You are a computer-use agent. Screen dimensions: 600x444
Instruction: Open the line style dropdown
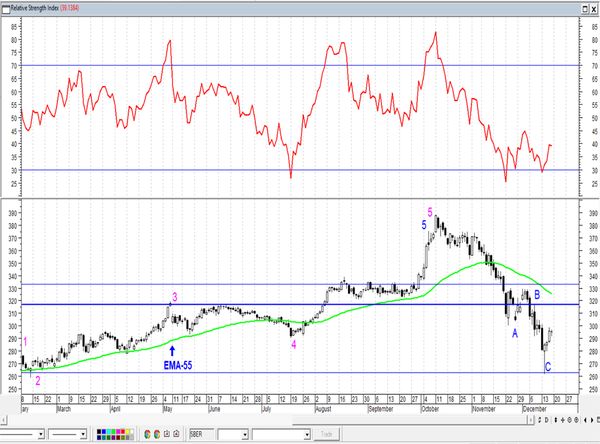pyautogui.click(x=41, y=434)
